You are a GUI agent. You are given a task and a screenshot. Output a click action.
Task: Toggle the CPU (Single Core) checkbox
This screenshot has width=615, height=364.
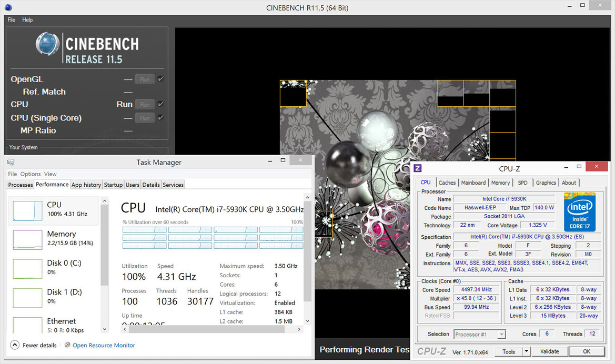(160, 117)
